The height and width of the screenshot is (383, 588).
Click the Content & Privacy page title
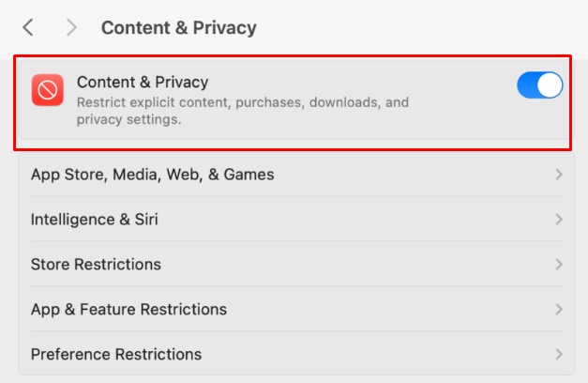(x=179, y=28)
